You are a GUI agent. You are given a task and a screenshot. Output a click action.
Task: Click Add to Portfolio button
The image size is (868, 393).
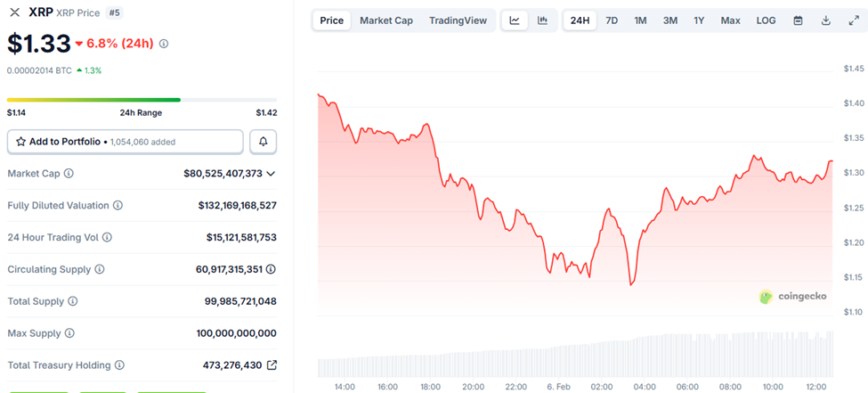pos(126,142)
